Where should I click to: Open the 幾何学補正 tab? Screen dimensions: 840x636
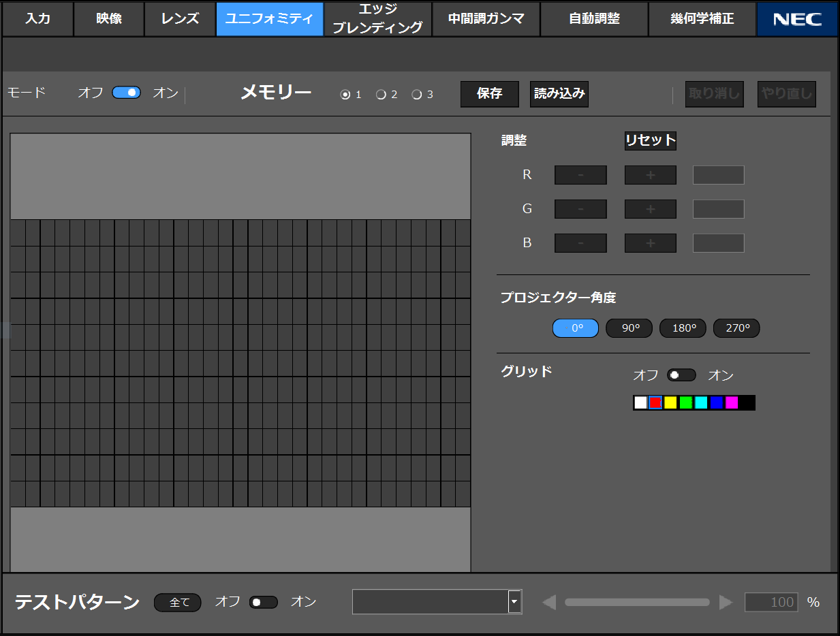pos(702,19)
